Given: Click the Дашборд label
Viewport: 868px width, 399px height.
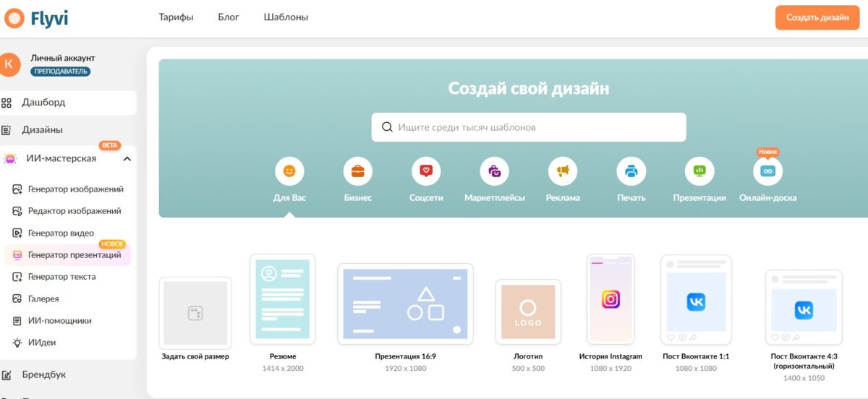Looking at the screenshot, I should [43, 103].
